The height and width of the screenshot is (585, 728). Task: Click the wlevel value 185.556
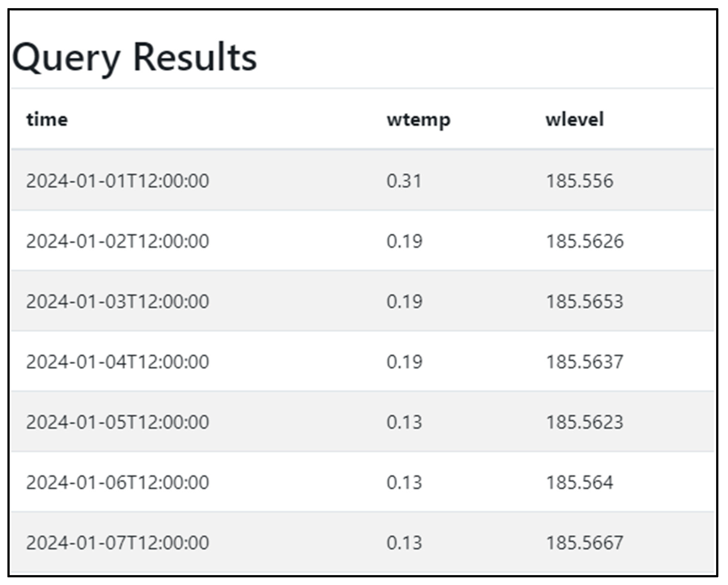tap(579, 181)
